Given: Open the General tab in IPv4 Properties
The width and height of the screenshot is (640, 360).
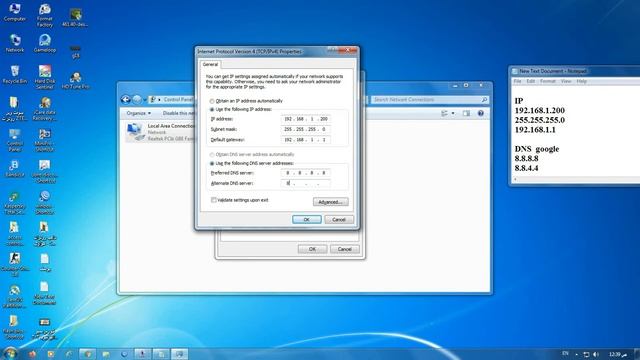Looking at the screenshot, I should pos(210,64).
